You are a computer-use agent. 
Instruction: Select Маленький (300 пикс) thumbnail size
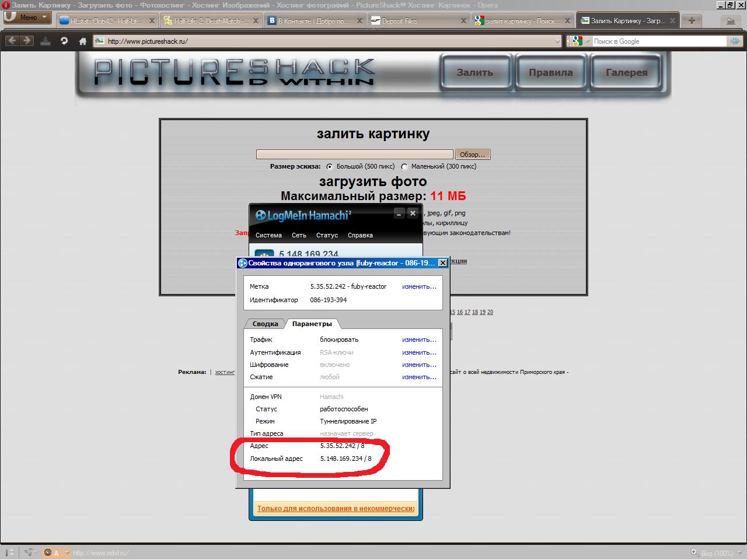click(404, 166)
